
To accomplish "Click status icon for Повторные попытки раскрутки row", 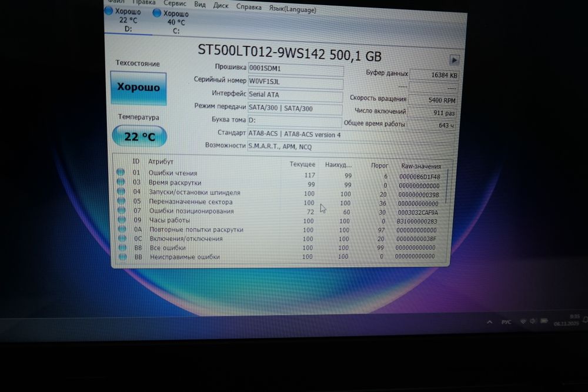I will point(122,229).
